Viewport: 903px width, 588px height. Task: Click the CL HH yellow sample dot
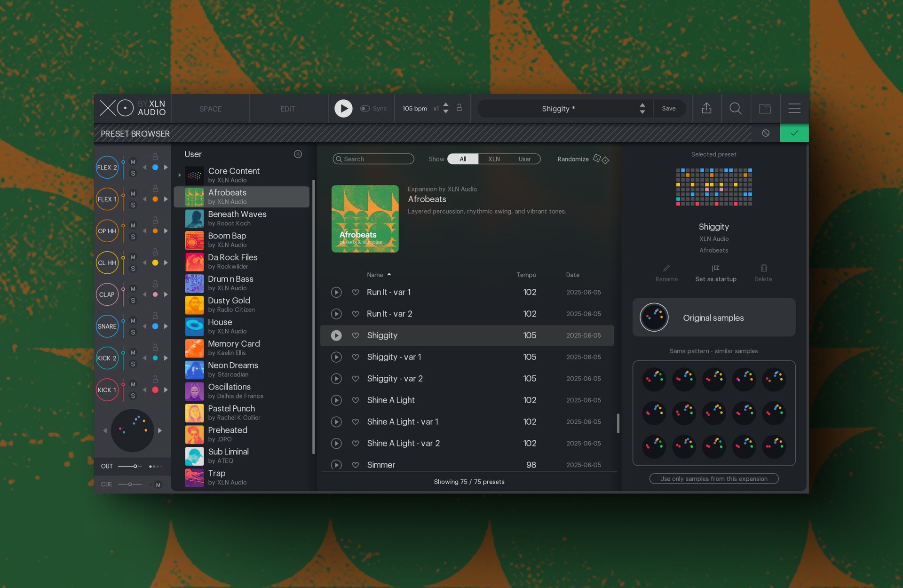coord(155,263)
